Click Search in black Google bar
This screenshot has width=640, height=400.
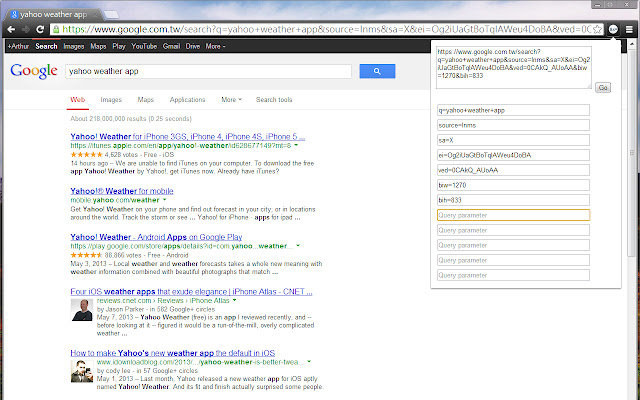(x=46, y=47)
